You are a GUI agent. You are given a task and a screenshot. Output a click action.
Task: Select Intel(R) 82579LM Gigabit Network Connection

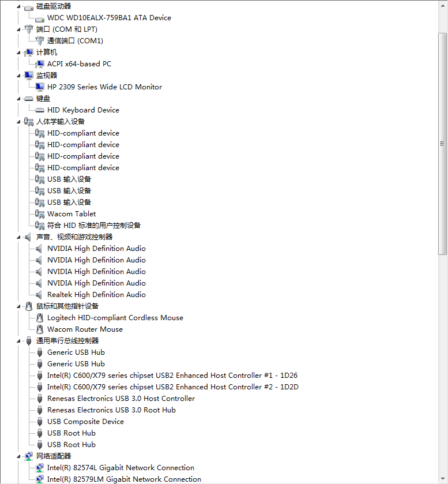124,479
